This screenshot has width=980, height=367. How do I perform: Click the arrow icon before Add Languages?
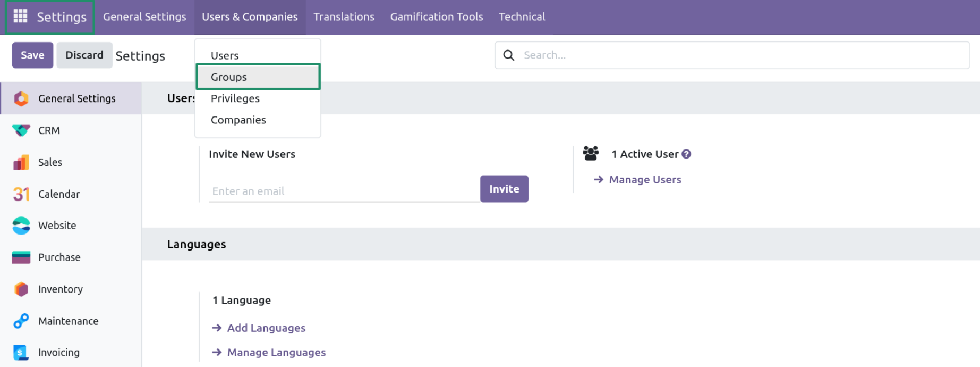217,328
